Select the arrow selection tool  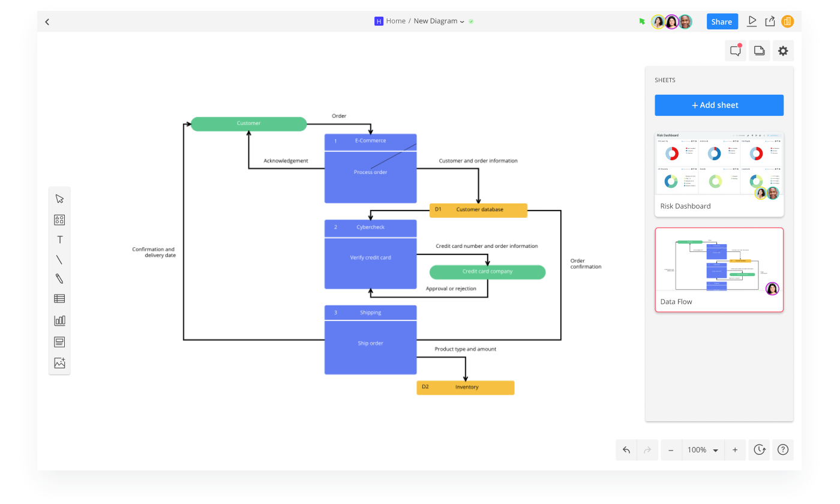pyautogui.click(x=59, y=198)
